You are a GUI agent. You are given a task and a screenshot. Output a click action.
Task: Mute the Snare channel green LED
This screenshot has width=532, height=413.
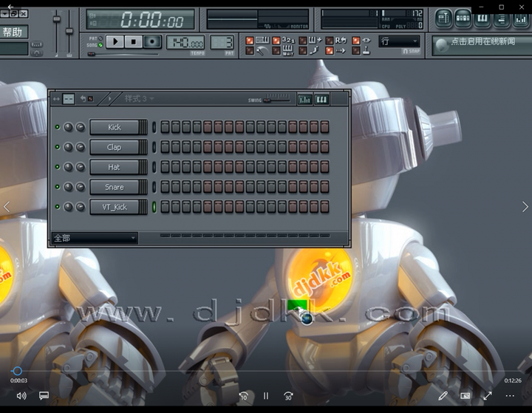58,187
